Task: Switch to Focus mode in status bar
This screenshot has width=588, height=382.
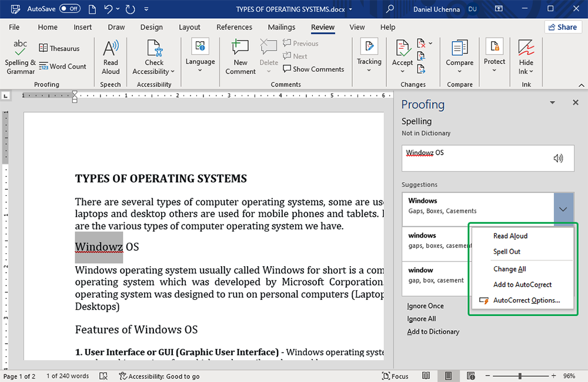Action: click(x=395, y=376)
